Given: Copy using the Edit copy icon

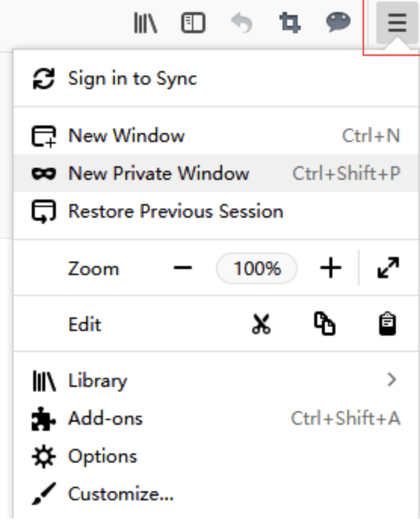Looking at the screenshot, I should 325,323.
